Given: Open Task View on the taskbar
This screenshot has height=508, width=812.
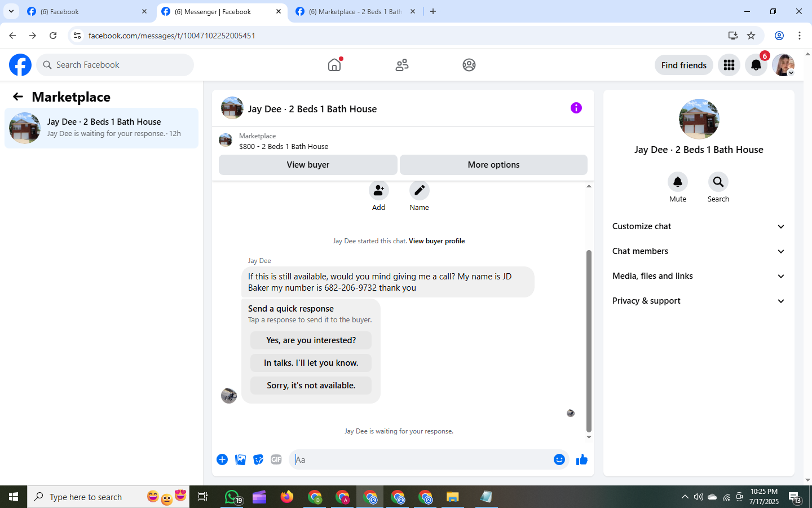Looking at the screenshot, I should (x=203, y=497).
